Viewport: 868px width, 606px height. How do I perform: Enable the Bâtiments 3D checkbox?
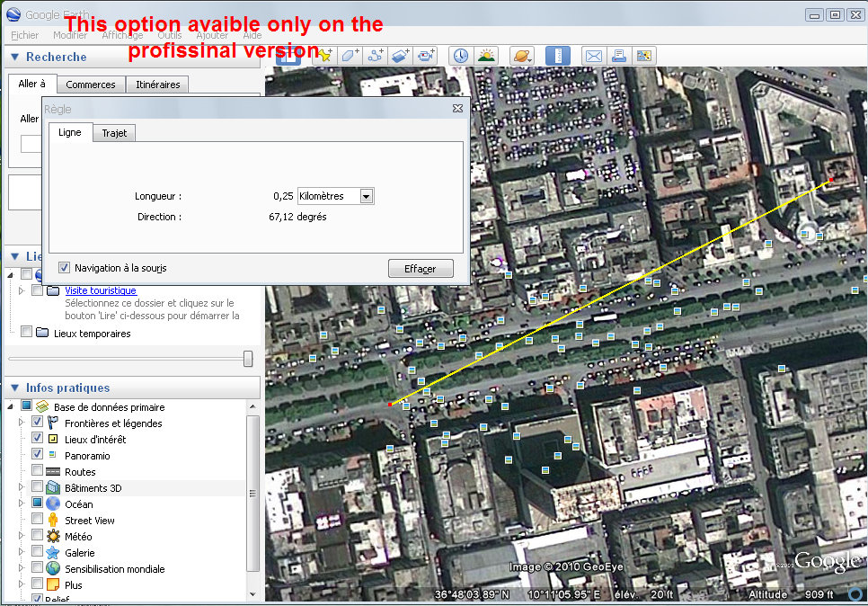point(37,486)
